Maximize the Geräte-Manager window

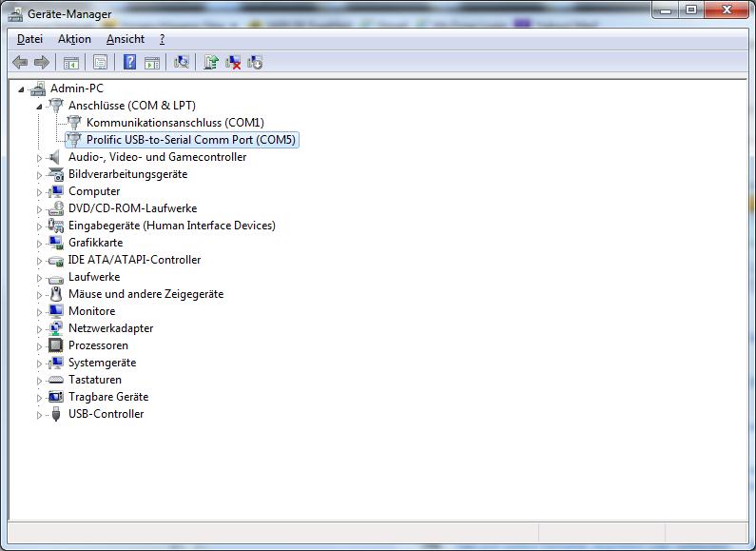click(x=691, y=10)
